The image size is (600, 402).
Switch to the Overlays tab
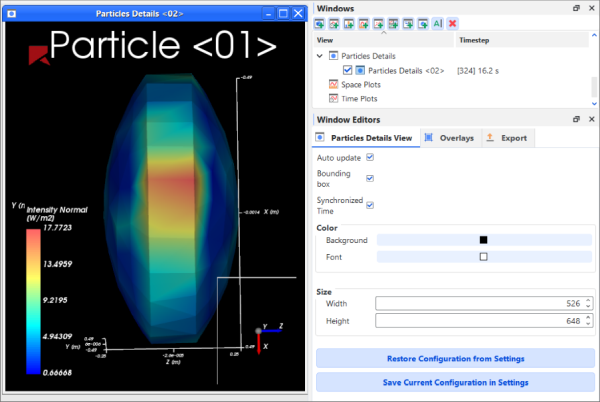coord(449,138)
